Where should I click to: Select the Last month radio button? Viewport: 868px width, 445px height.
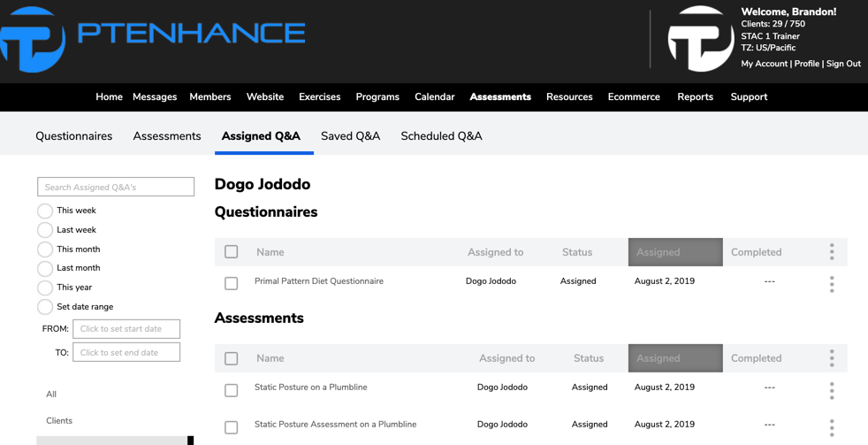click(x=45, y=268)
